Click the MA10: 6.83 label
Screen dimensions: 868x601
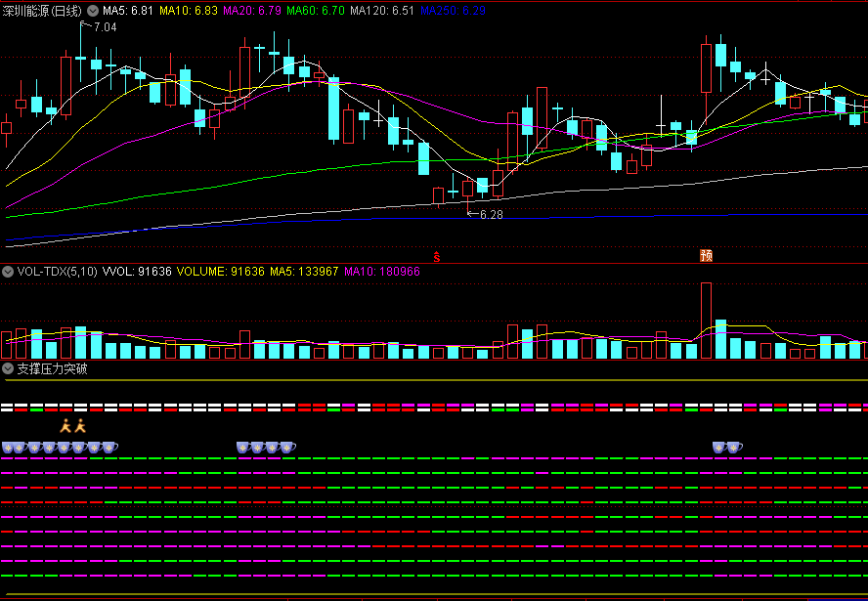click(189, 11)
